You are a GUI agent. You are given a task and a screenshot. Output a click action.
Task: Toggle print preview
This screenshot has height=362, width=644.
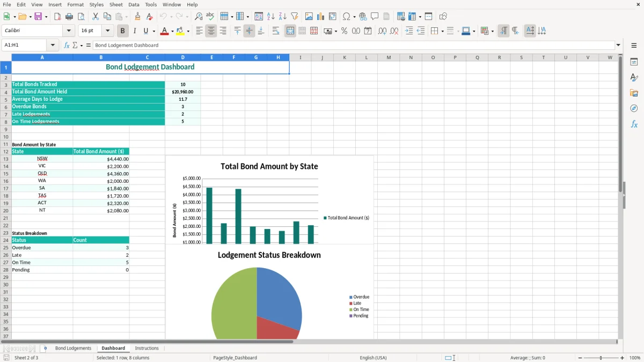pyautogui.click(x=81, y=17)
